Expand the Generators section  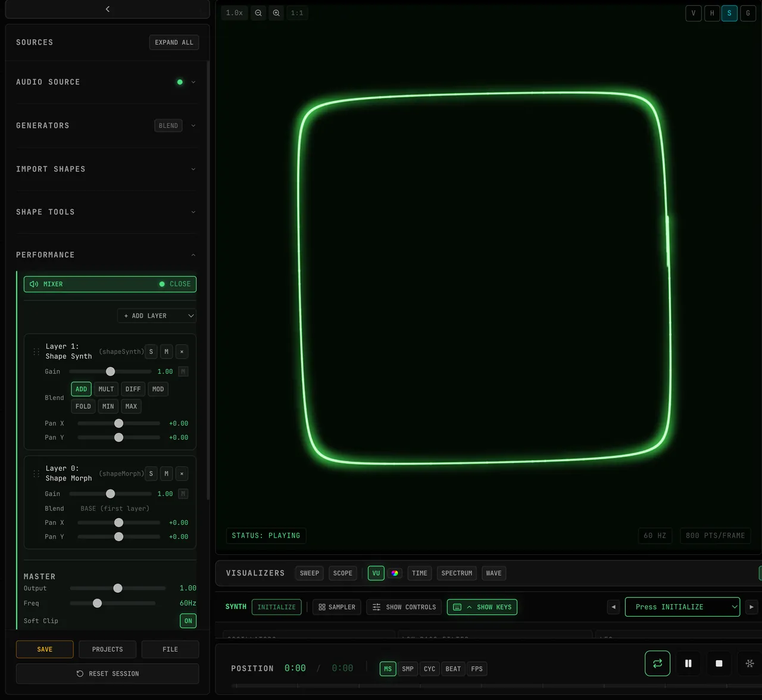tap(107, 126)
